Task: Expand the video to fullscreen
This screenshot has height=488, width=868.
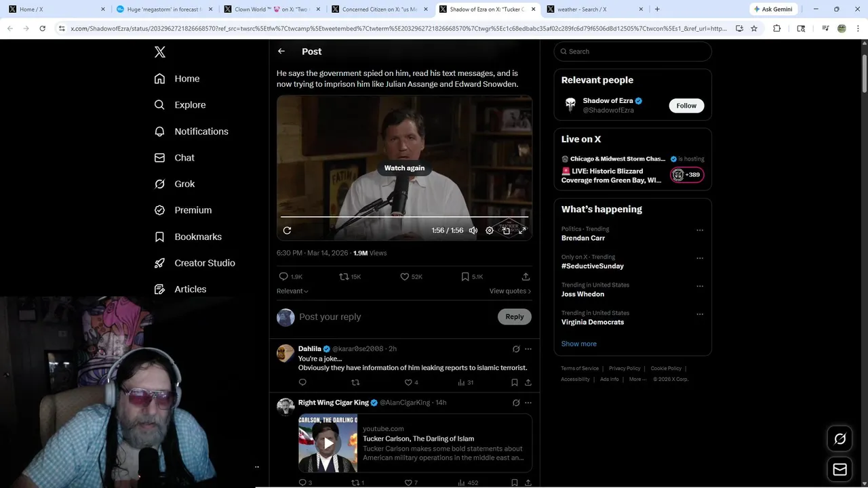Action: tap(522, 230)
